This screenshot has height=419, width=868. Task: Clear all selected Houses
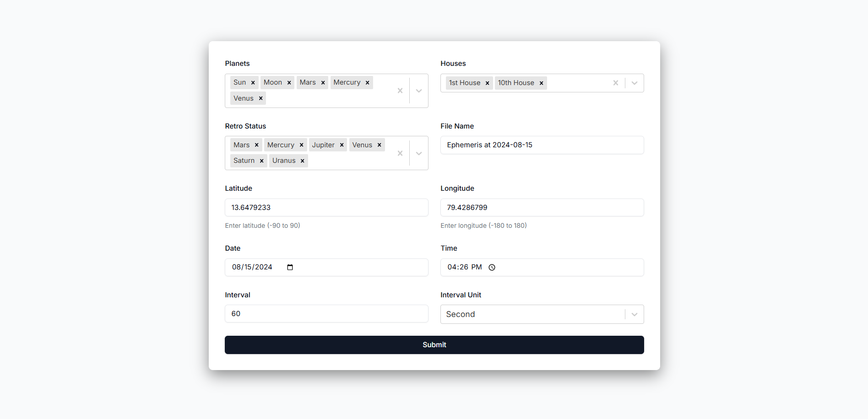click(x=616, y=83)
